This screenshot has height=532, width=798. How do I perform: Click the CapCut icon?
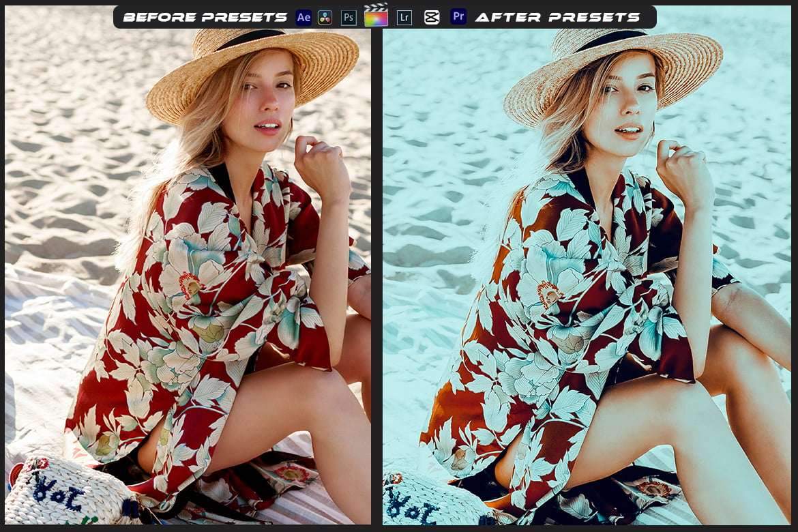432,17
